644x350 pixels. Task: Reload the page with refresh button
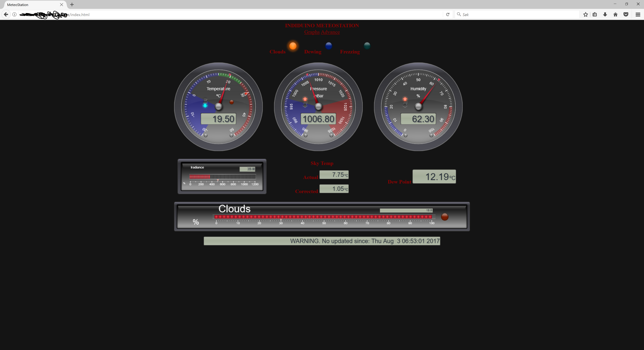pos(448,14)
